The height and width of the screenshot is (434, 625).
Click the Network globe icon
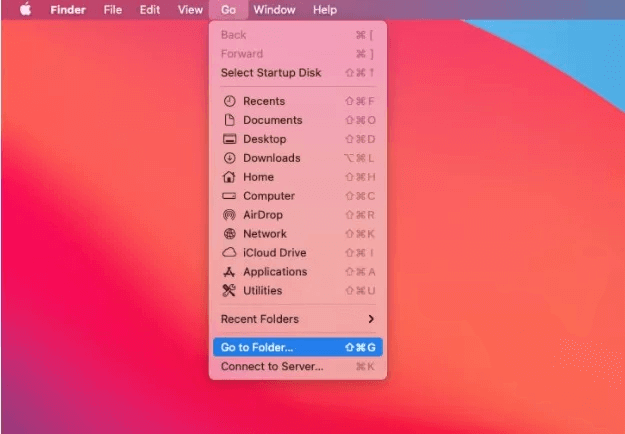[x=229, y=234]
